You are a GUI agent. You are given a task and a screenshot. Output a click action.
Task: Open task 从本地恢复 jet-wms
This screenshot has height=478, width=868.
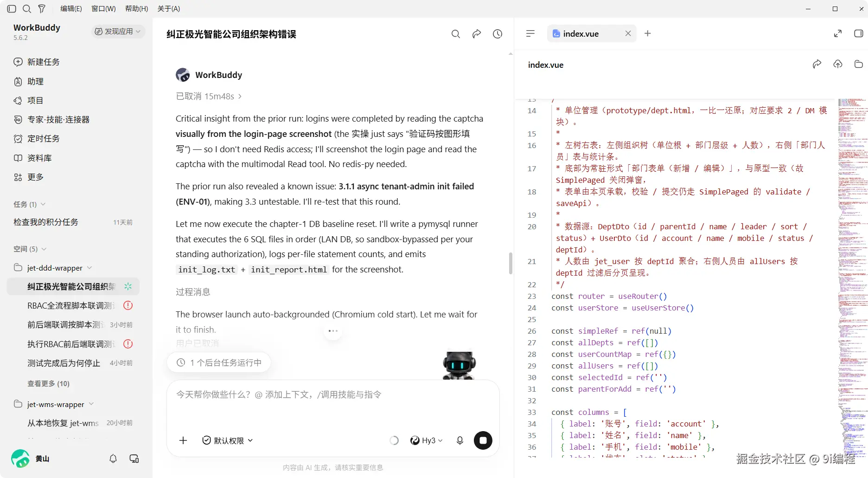pos(73,423)
